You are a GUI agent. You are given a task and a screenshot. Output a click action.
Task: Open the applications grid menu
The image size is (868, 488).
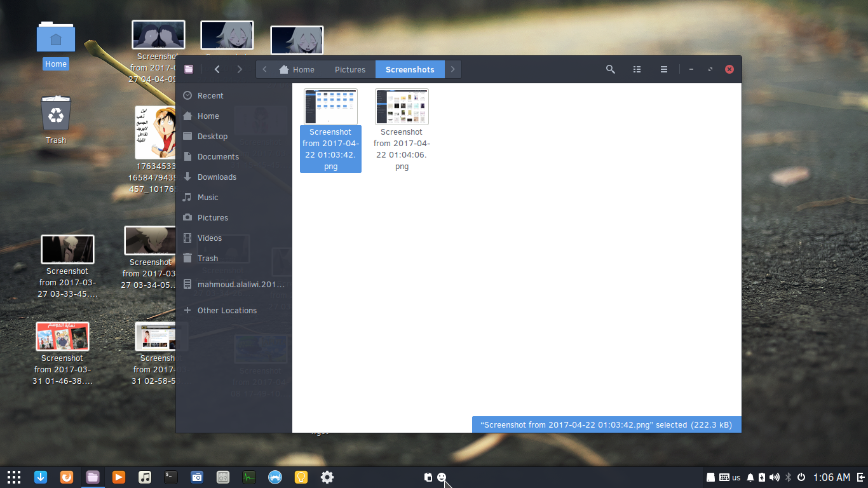click(x=14, y=477)
